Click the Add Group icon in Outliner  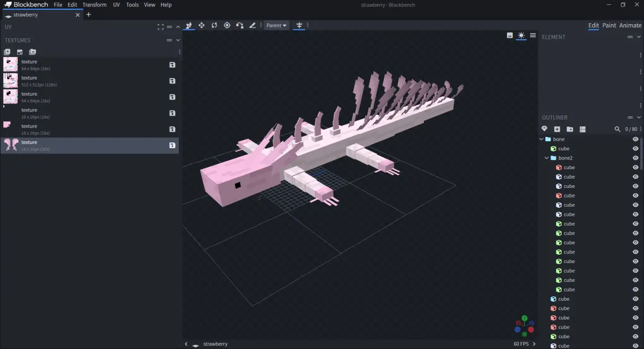click(x=570, y=129)
